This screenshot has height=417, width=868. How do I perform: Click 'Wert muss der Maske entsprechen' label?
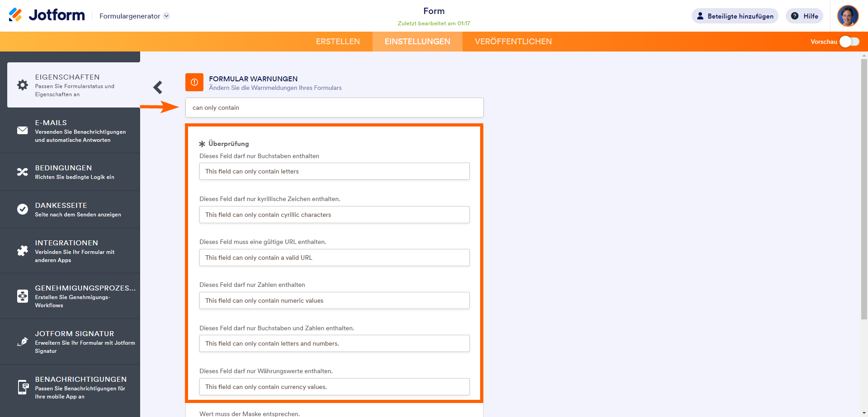pyautogui.click(x=250, y=413)
